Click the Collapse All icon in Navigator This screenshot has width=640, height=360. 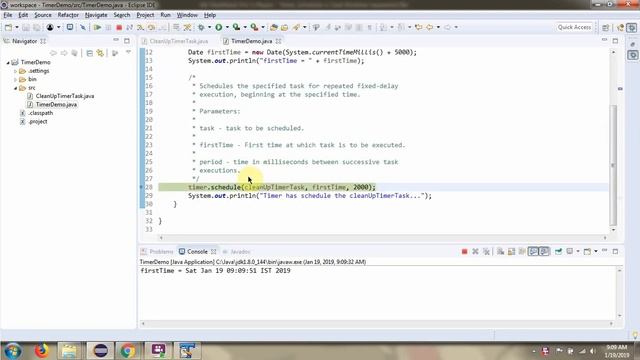pyautogui.click(x=89, y=53)
